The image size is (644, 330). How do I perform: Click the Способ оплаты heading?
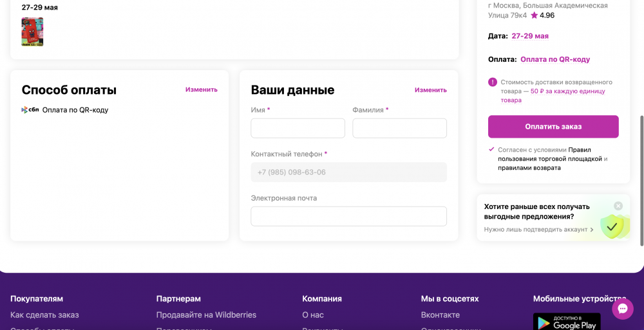point(69,90)
